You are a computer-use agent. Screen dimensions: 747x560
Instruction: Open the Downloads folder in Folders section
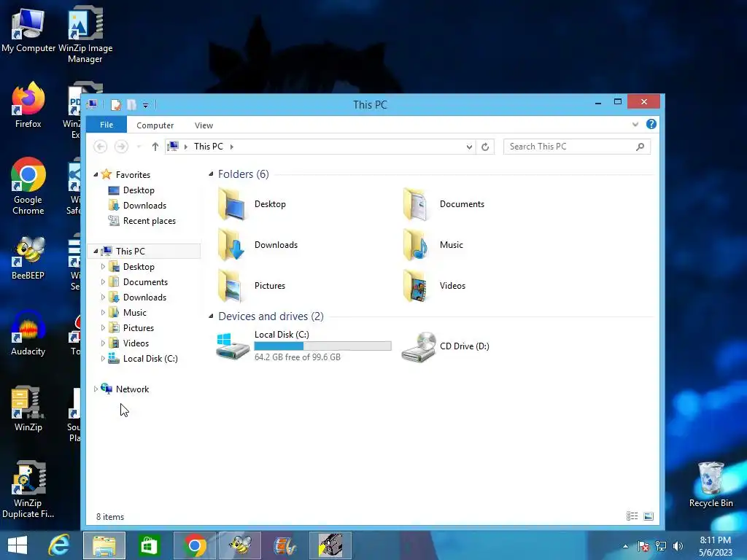point(232,245)
